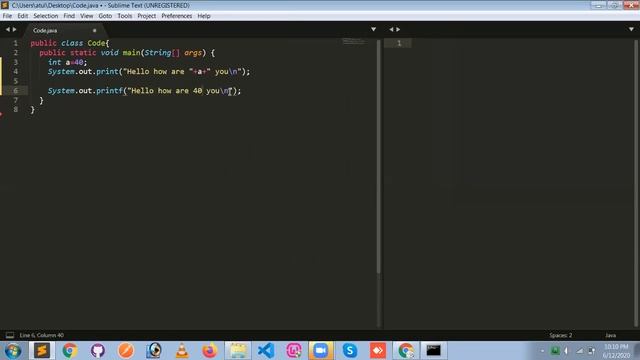Open Zoom from the taskbar

[x=321, y=351]
